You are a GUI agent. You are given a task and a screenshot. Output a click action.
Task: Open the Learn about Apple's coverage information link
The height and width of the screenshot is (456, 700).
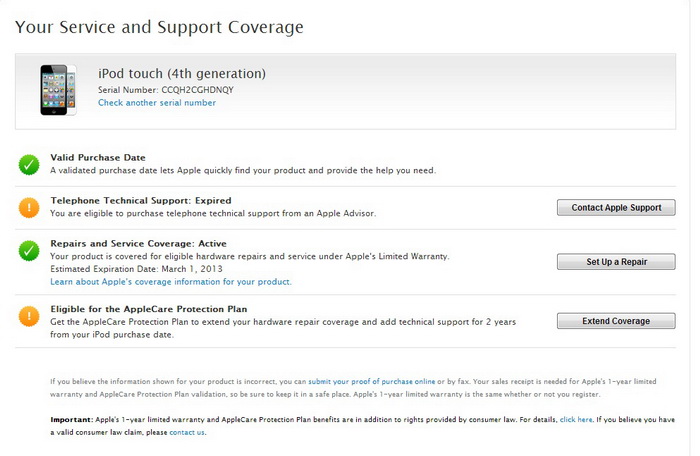[x=170, y=282]
